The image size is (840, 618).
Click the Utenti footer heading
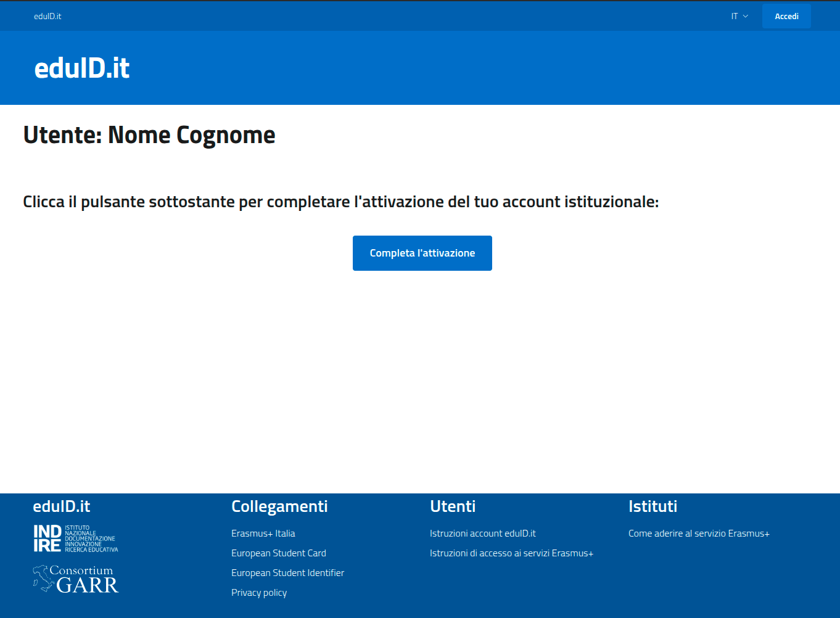[x=453, y=506]
